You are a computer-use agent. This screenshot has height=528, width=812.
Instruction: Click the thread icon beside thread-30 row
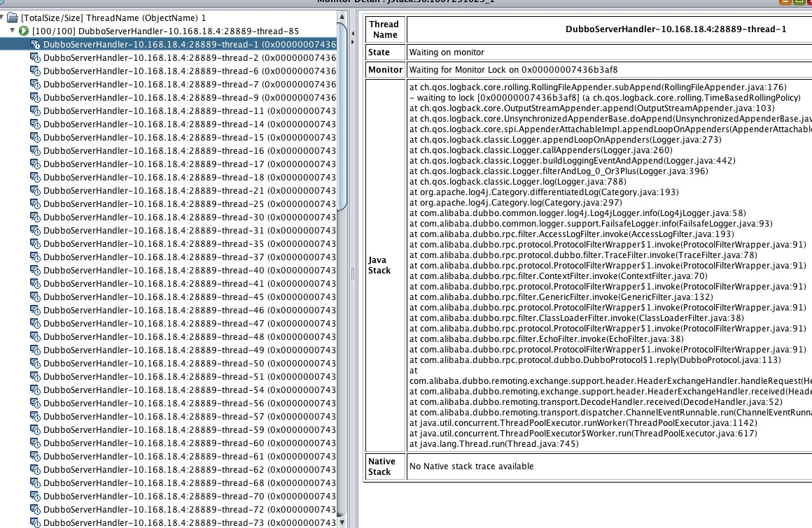(x=35, y=217)
